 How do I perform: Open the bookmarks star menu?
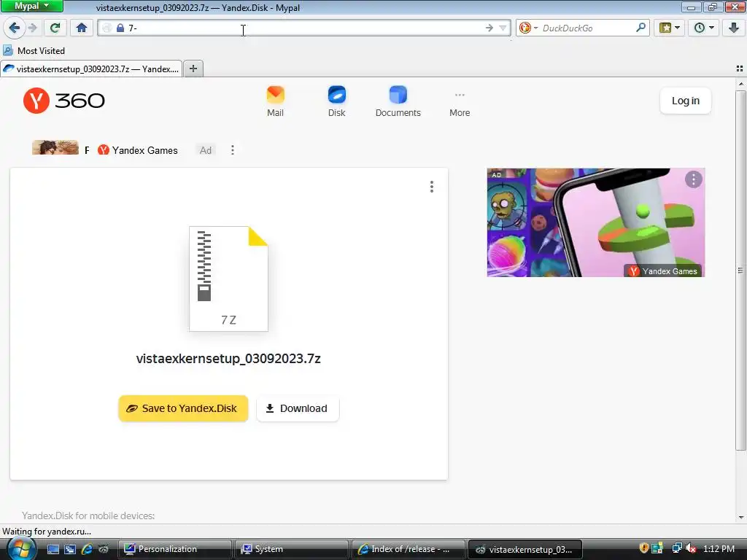pyautogui.click(x=670, y=28)
